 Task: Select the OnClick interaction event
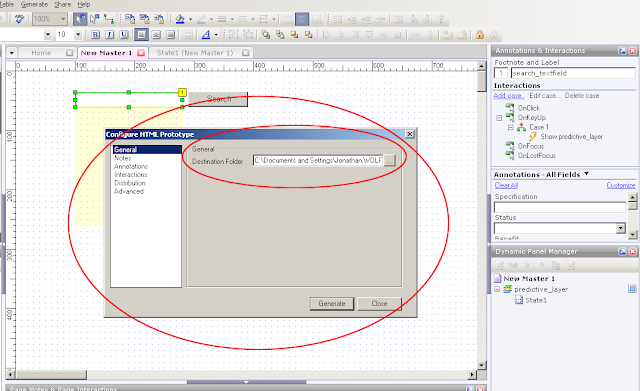529,108
